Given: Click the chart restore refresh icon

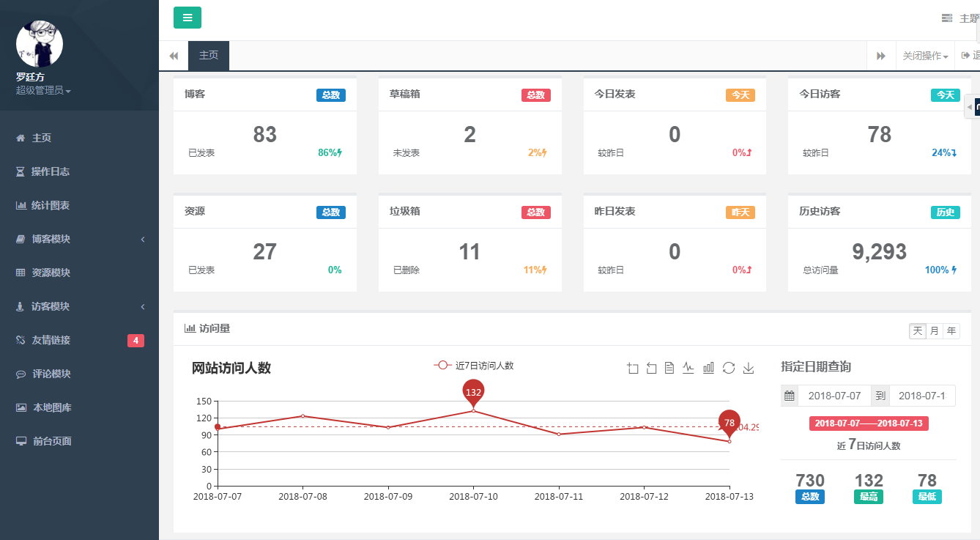Looking at the screenshot, I should [x=729, y=368].
